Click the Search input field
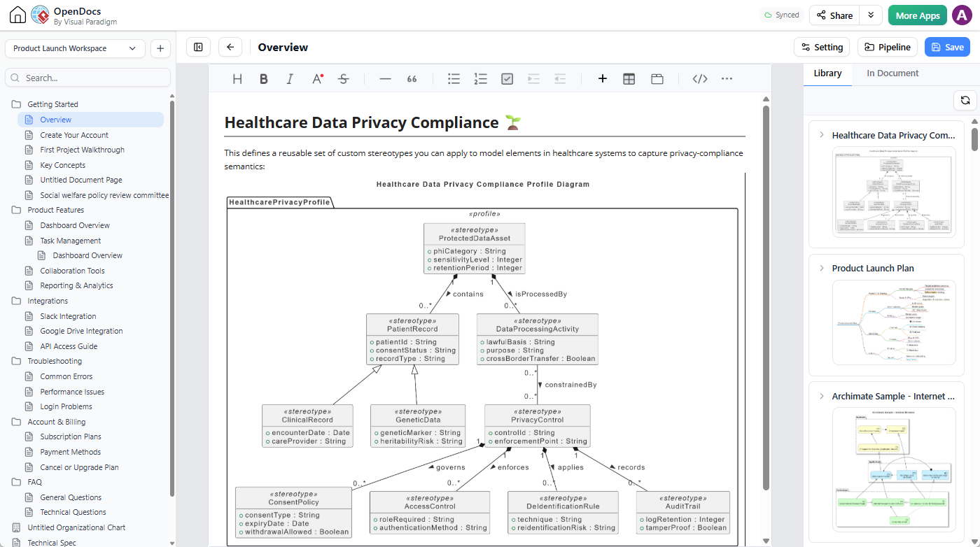Screen dimensions: 980x547 coord(87,78)
